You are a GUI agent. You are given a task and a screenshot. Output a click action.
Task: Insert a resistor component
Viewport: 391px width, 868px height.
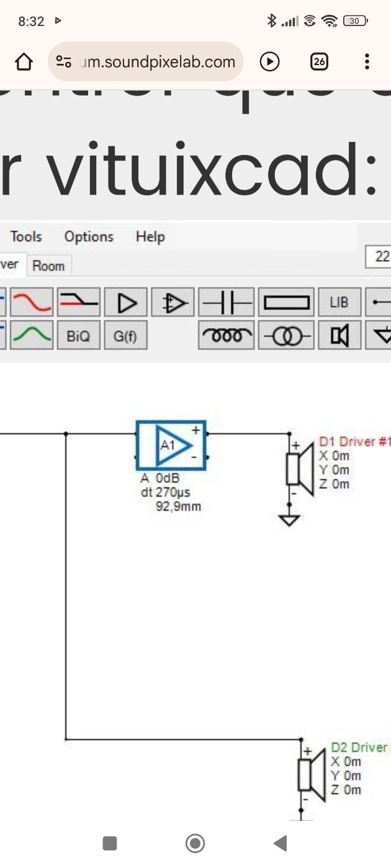click(x=286, y=303)
